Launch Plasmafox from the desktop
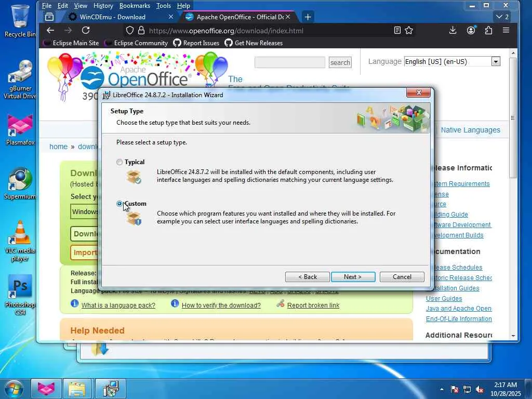 [20, 130]
